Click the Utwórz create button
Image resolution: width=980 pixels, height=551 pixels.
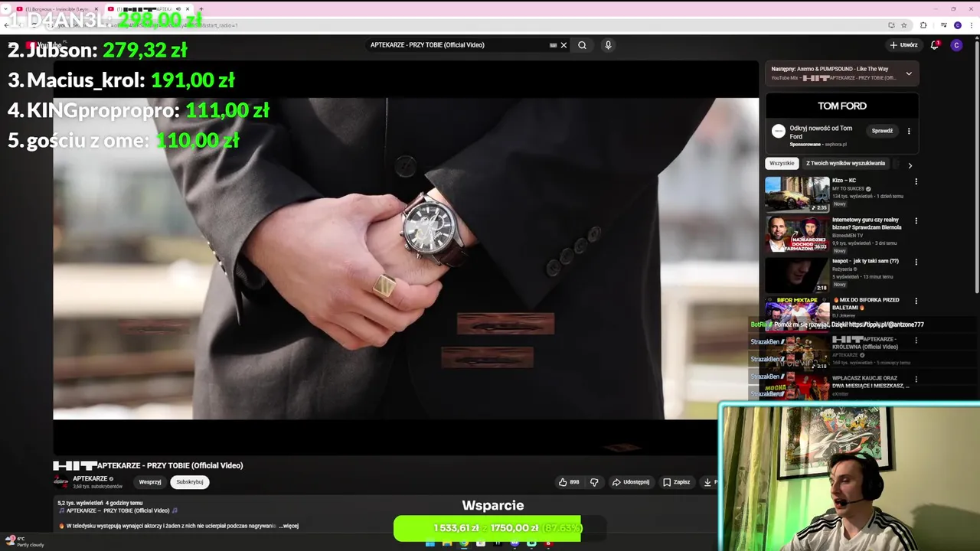(x=903, y=45)
